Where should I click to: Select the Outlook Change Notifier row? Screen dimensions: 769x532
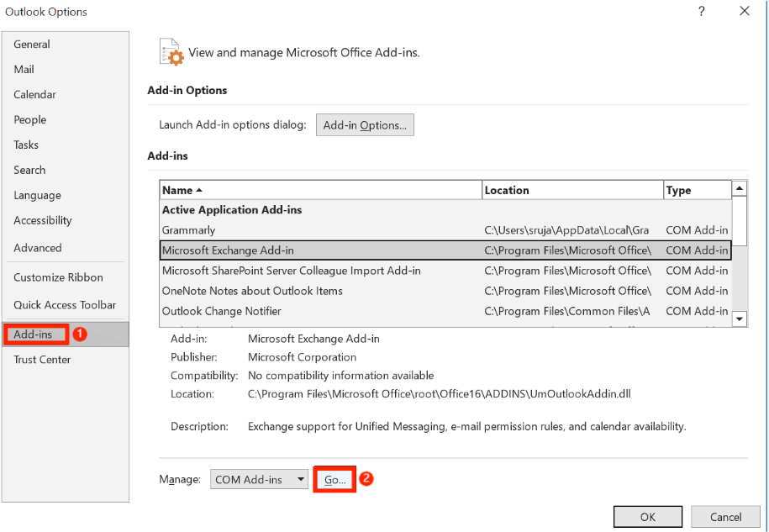pyautogui.click(x=445, y=311)
